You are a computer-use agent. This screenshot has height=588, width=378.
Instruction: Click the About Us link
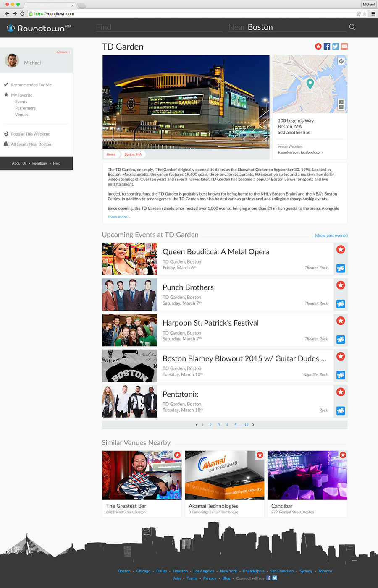click(x=19, y=163)
